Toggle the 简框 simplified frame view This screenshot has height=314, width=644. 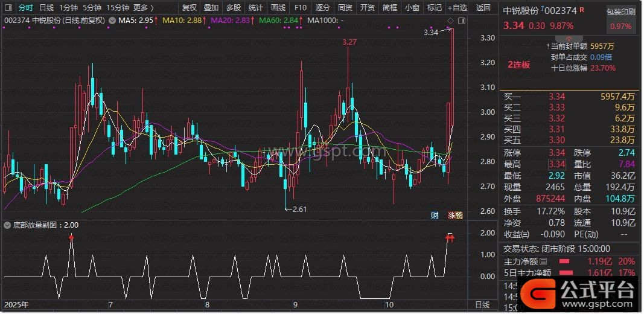tap(390, 8)
